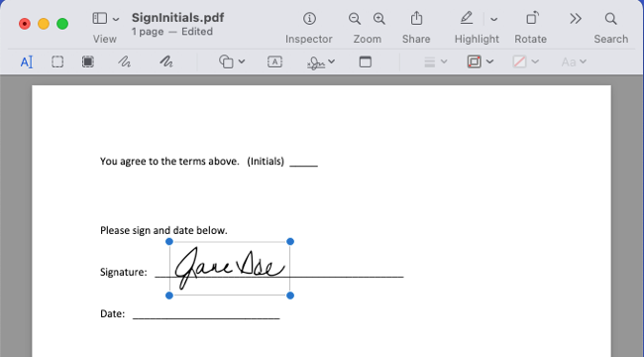Select the Jane Doe signature annotation
This screenshot has height=357, width=644.
(x=230, y=268)
